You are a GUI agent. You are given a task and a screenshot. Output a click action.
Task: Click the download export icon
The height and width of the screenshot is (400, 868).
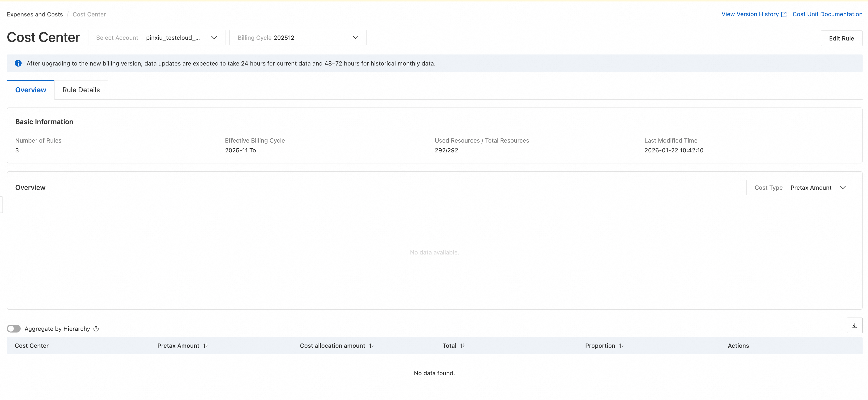(854, 325)
